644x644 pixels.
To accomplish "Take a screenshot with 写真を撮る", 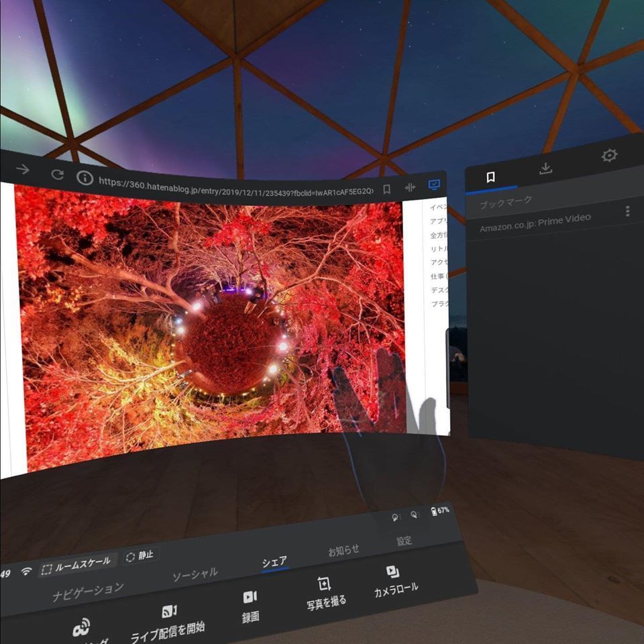I will 326,592.
